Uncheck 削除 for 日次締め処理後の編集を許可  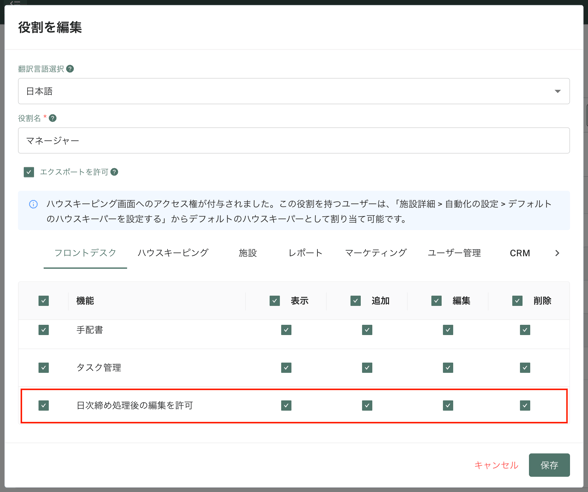pyautogui.click(x=525, y=405)
